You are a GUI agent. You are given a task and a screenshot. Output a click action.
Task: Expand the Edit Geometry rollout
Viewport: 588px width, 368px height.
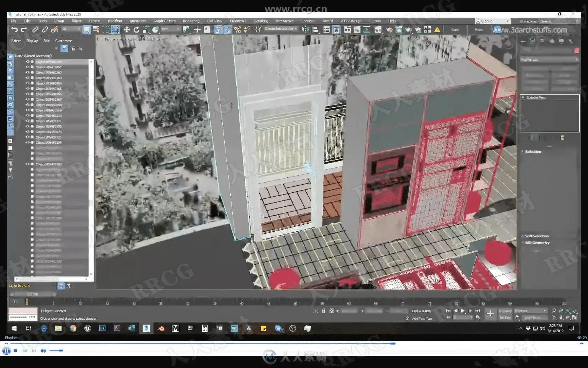click(537, 243)
